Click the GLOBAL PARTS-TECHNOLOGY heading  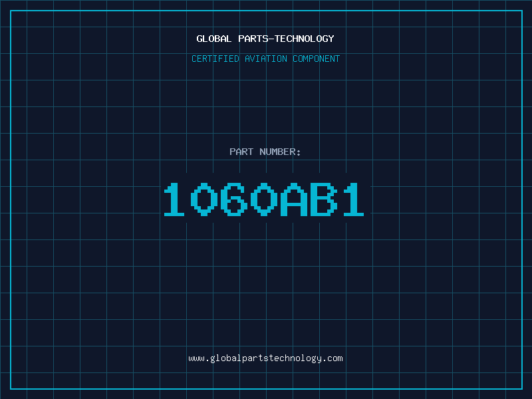(265, 39)
